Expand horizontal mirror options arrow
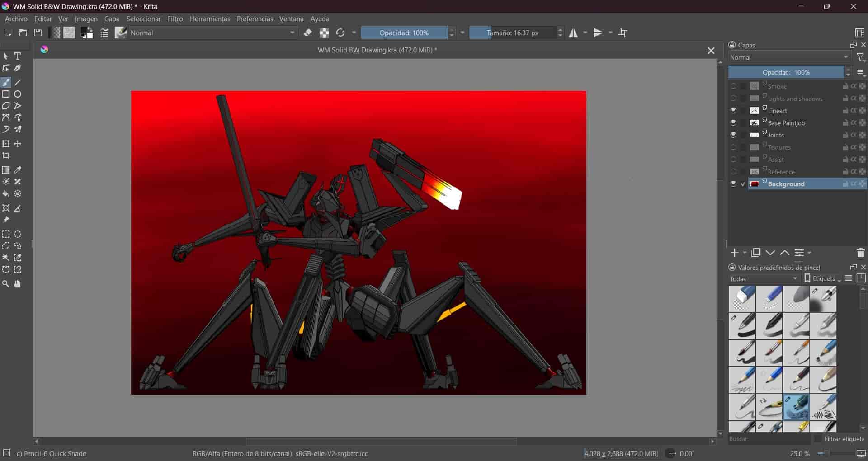868x461 pixels. click(x=585, y=33)
